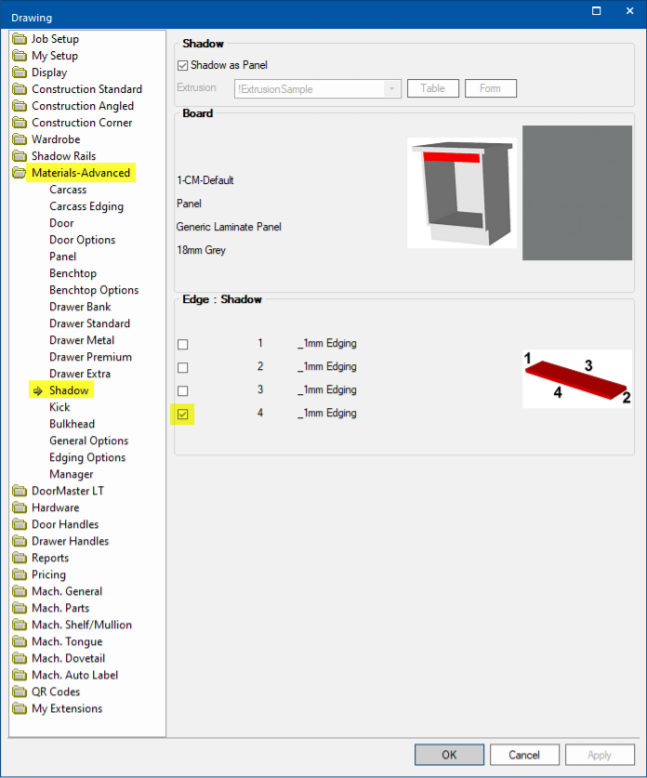The height and width of the screenshot is (778, 647).
Task: Click the Generic Laminate Panel text
Action: pos(229,227)
